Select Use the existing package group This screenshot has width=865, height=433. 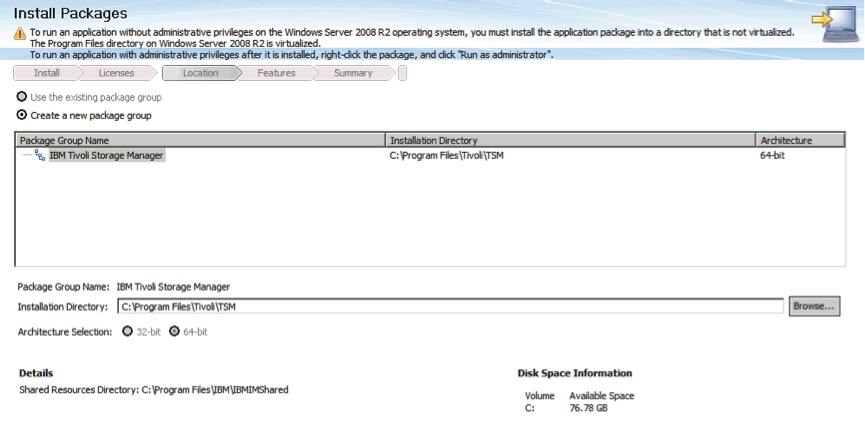point(22,97)
